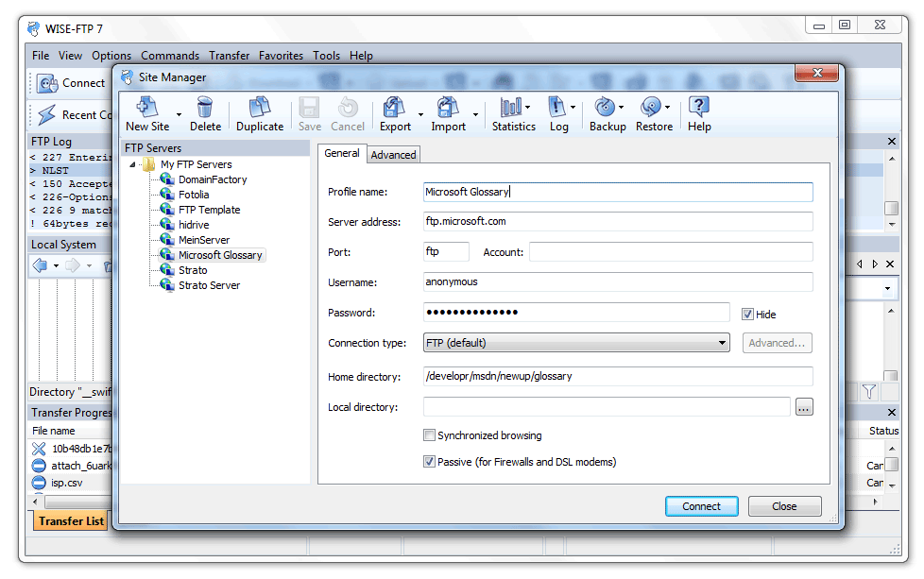The height and width of the screenshot is (579, 924).
Task: Open the Export dropdown arrow
Action: coord(420,115)
